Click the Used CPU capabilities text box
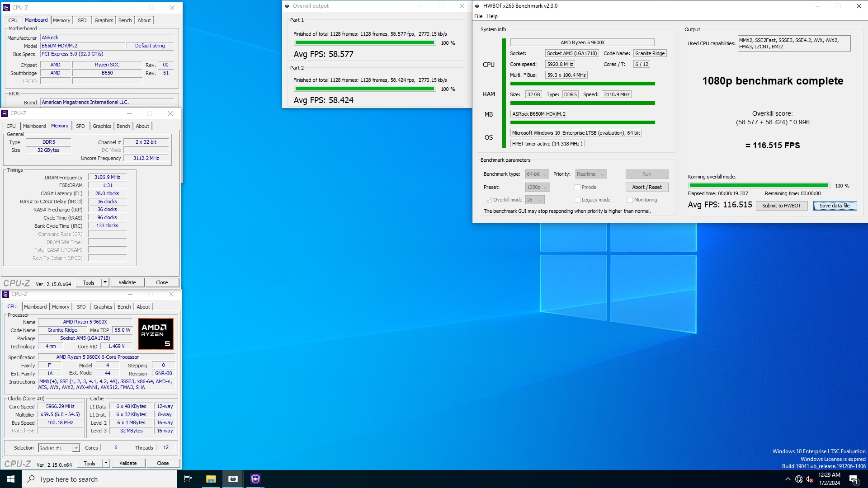 (x=794, y=43)
